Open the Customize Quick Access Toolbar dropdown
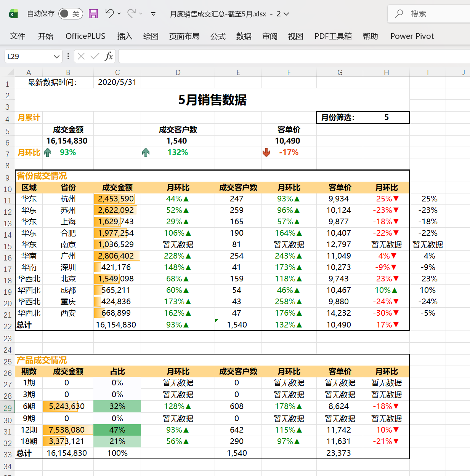The width and height of the screenshot is (470, 476). coord(154,14)
